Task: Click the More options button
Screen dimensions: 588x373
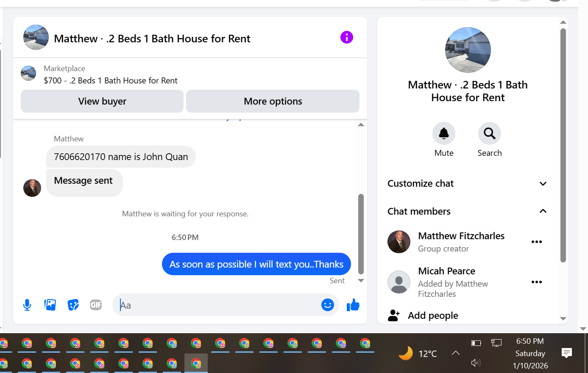Action: click(273, 101)
